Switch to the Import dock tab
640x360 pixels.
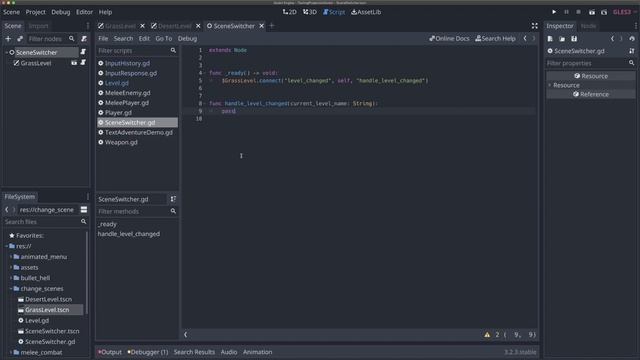(38, 26)
